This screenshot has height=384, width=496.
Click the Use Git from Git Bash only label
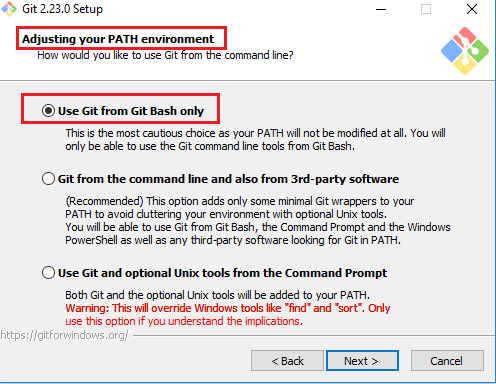point(131,111)
